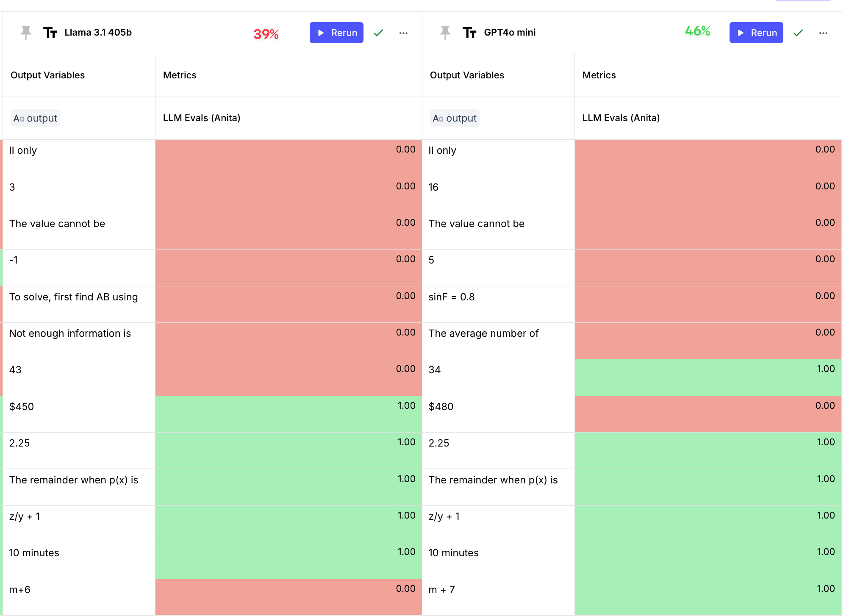849x616 pixels.
Task: Open the green 1.00 metric cell for GPT4o's 34
Action: [x=708, y=377]
